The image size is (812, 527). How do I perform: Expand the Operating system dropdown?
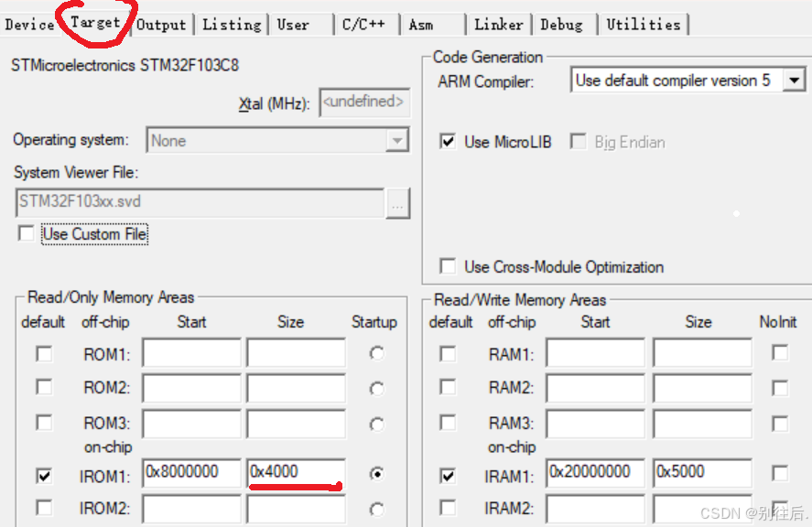[x=397, y=140]
